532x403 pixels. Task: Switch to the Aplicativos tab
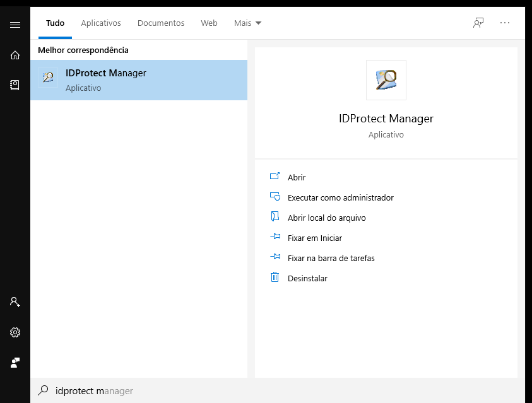(100, 23)
